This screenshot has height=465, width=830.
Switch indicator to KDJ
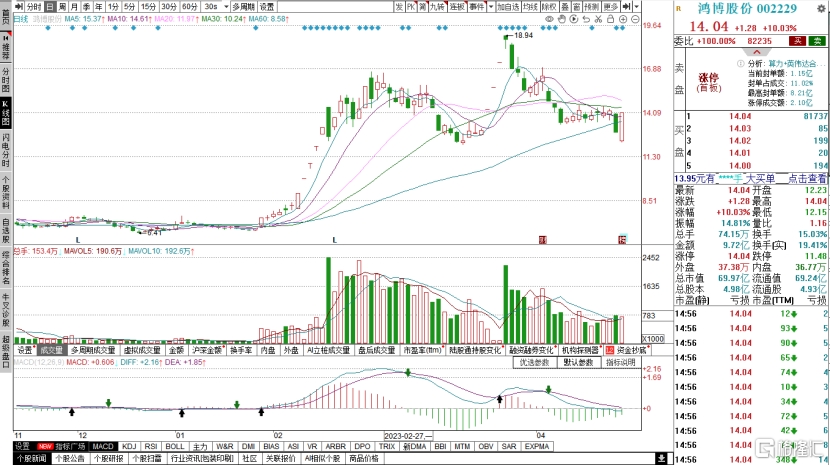pos(129,446)
